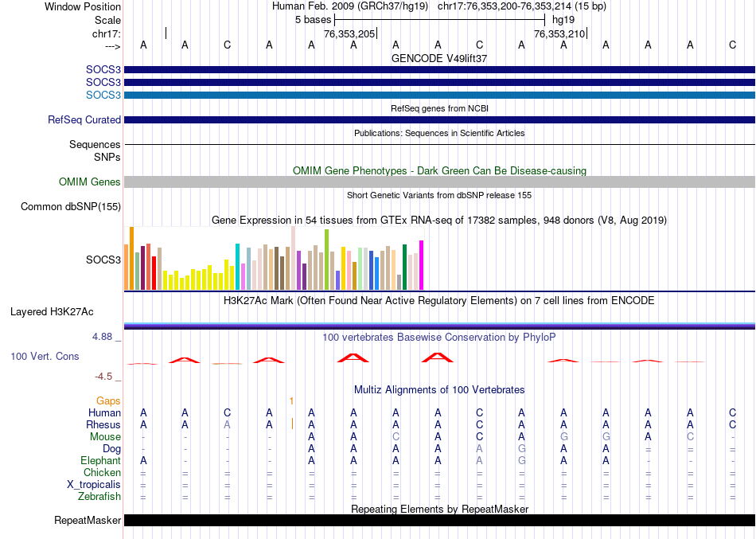Click the tall yellow-green GTEx bar
Viewport: 756px width, 539px height.
click(326, 260)
